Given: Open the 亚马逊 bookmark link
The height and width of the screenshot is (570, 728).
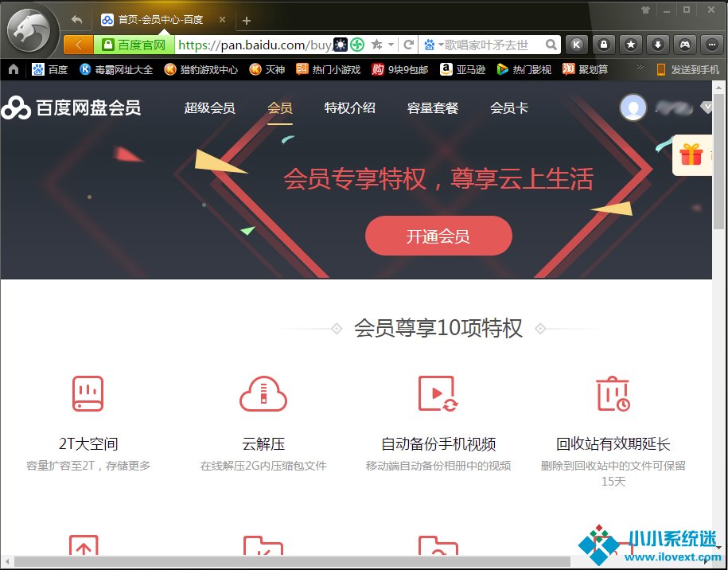Looking at the screenshot, I should [x=463, y=69].
